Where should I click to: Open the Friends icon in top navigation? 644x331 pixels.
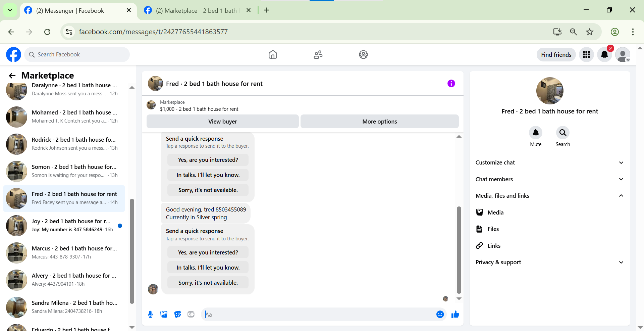pyautogui.click(x=318, y=54)
